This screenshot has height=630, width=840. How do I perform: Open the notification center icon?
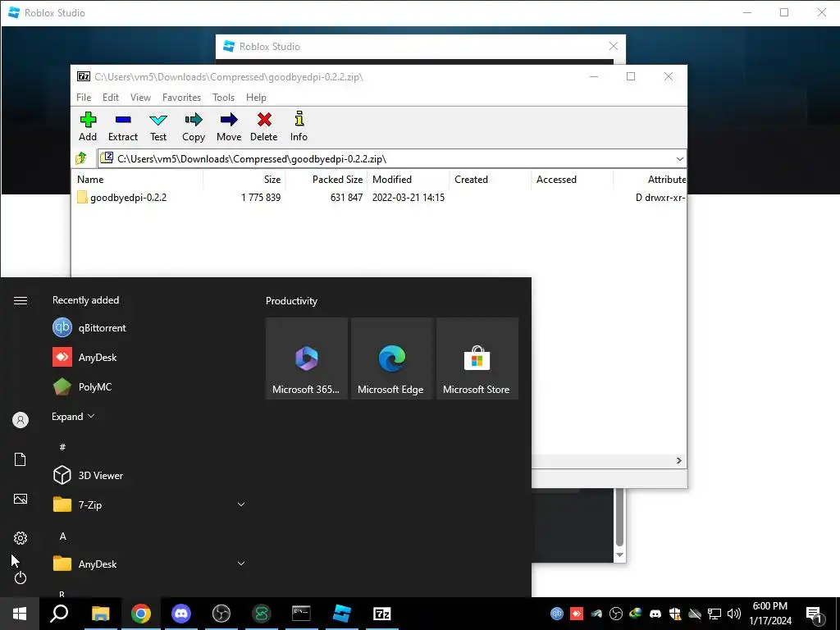[x=815, y=614]
